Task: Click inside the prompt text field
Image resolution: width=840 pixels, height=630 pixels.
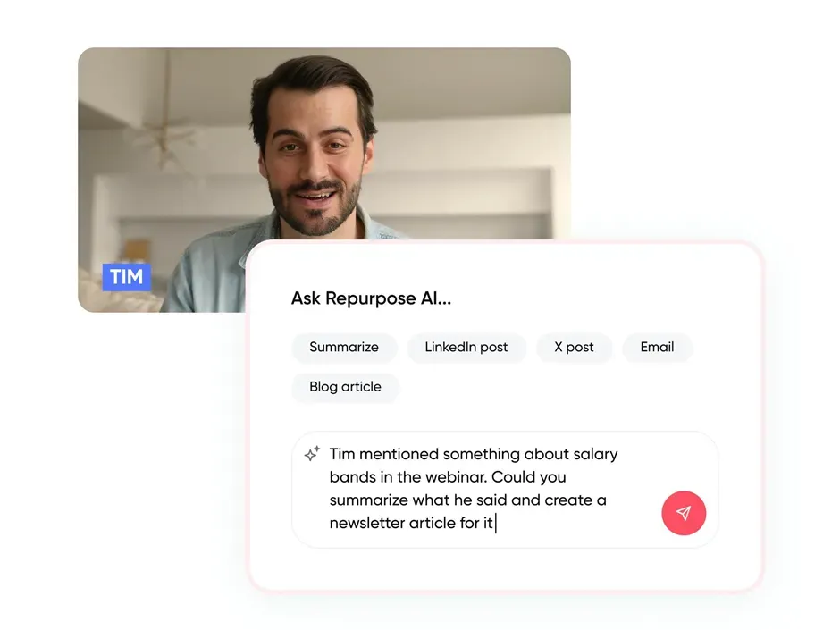Action: (465, 489)
